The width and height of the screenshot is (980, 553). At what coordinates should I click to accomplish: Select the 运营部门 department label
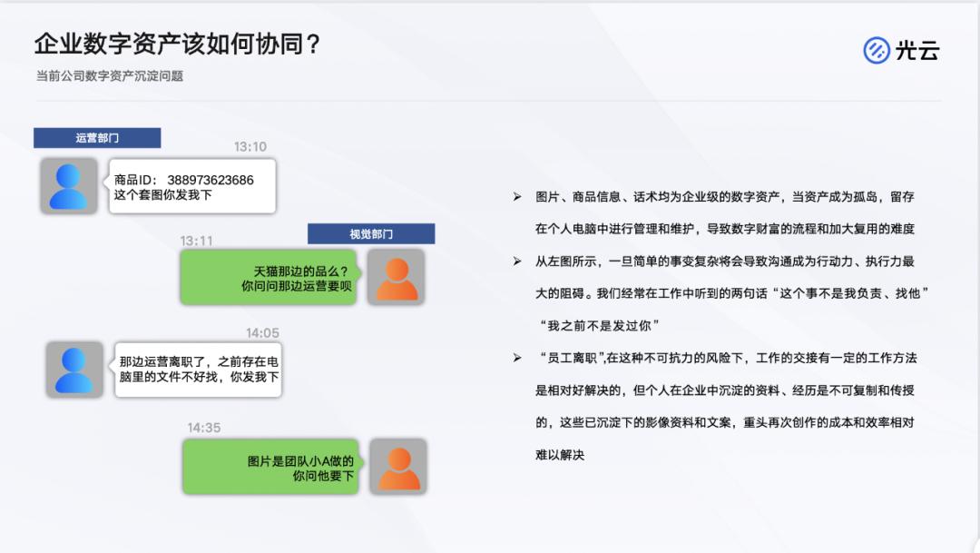tap(97, 137)
